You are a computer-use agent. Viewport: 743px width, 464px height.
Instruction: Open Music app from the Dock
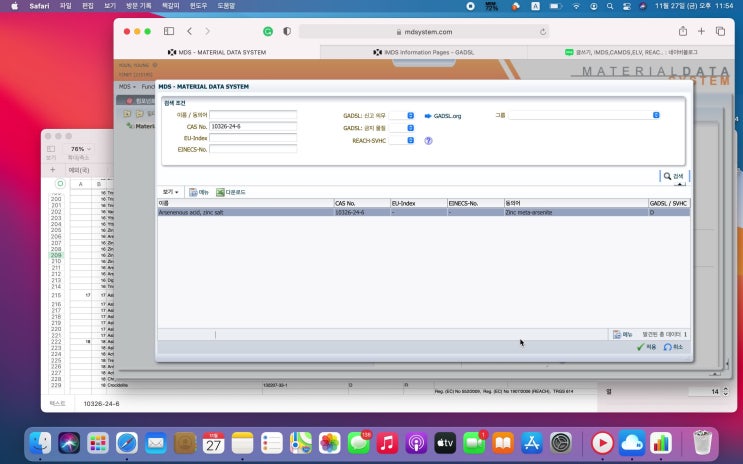pyautogui.click(x=387, y=442)
